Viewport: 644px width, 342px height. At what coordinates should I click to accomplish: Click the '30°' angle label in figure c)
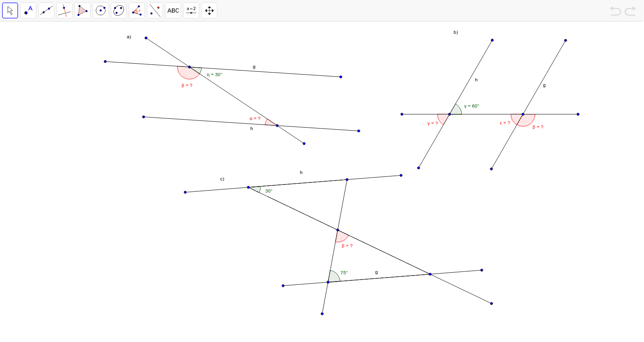point(268,191)
